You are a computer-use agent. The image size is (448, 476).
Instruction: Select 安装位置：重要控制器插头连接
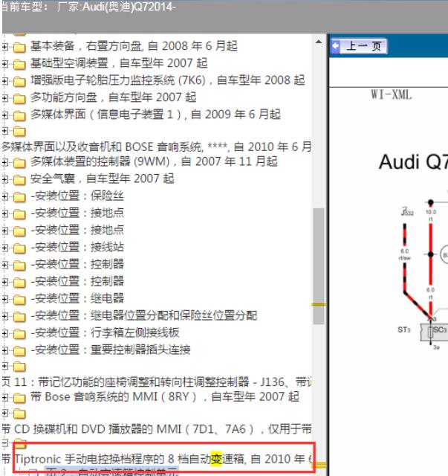point(111,350)
